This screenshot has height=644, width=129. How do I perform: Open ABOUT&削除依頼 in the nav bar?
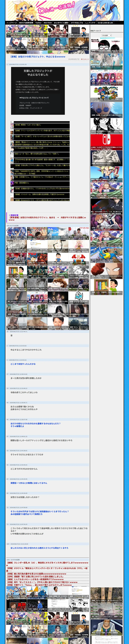pyautogui.click(x=26, y=23)
